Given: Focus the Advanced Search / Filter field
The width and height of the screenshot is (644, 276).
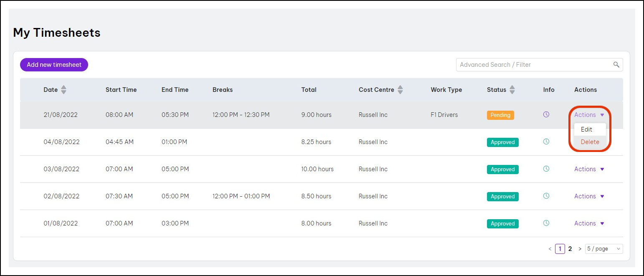Looking at the screenshot, I should [535, 65].
